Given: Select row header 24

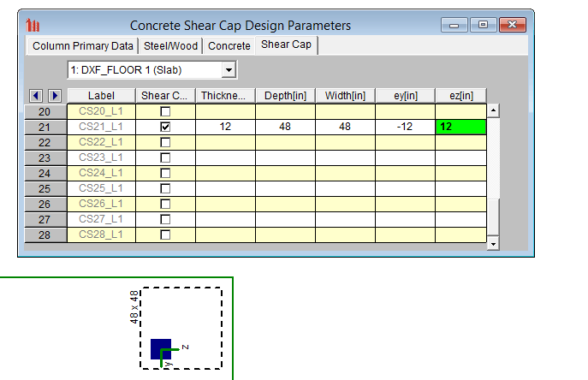Looking at the screenshot, I should click(45, 173).
